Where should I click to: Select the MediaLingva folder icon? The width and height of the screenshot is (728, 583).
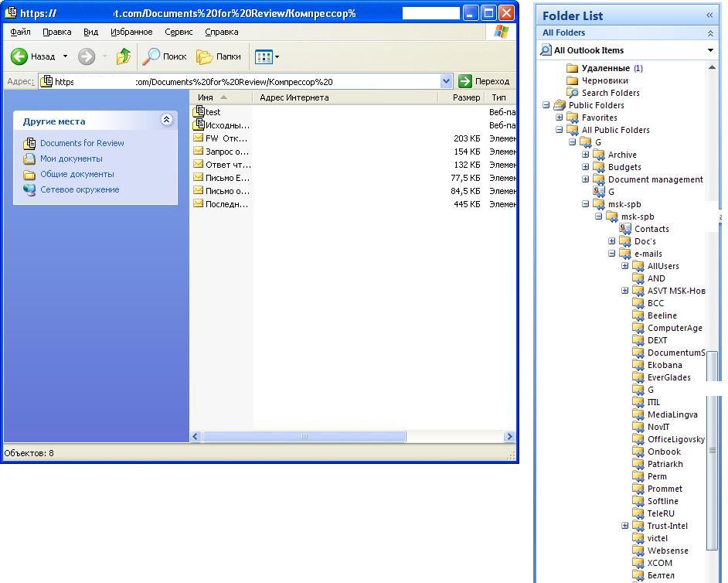tap(638, 414)
